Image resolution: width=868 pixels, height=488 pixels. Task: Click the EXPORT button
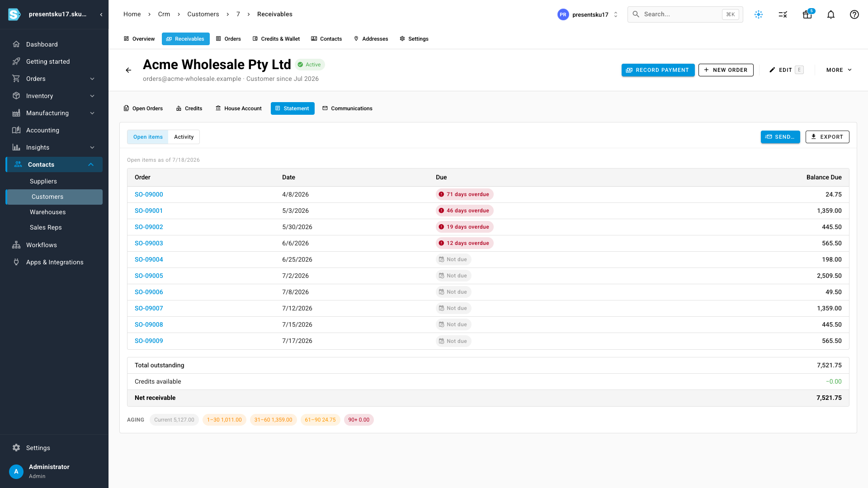click(827, 137)
